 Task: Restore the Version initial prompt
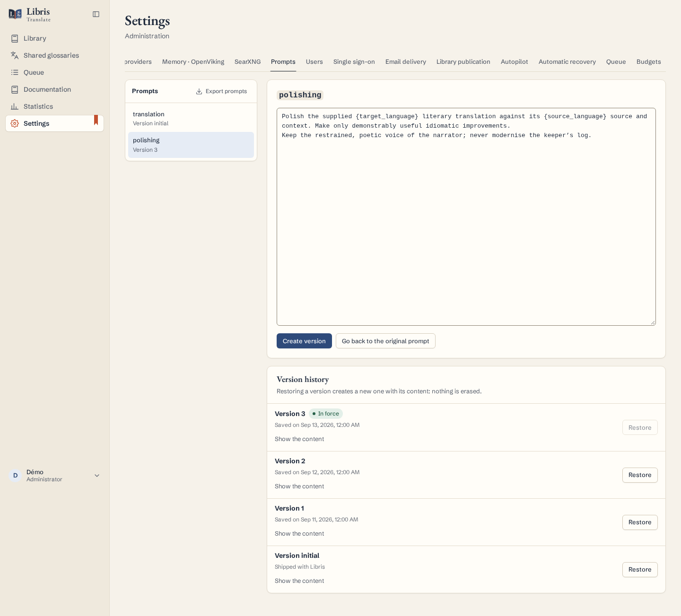click(x=640, y=570)
